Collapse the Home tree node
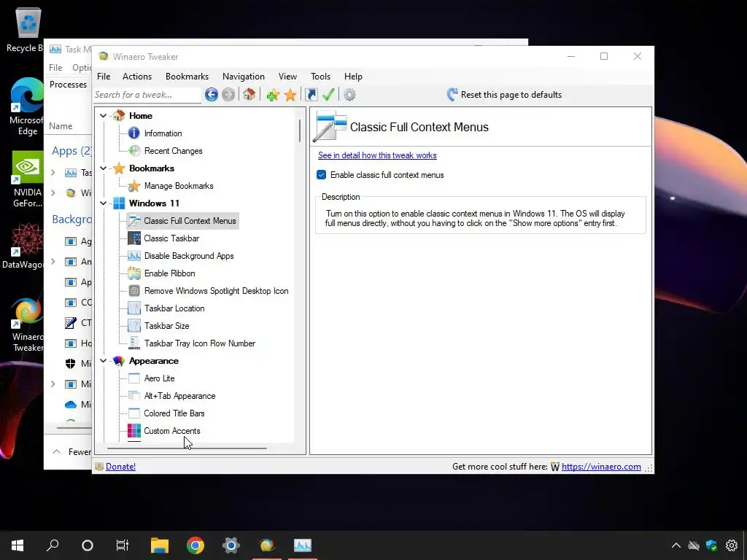 point(103,116)
